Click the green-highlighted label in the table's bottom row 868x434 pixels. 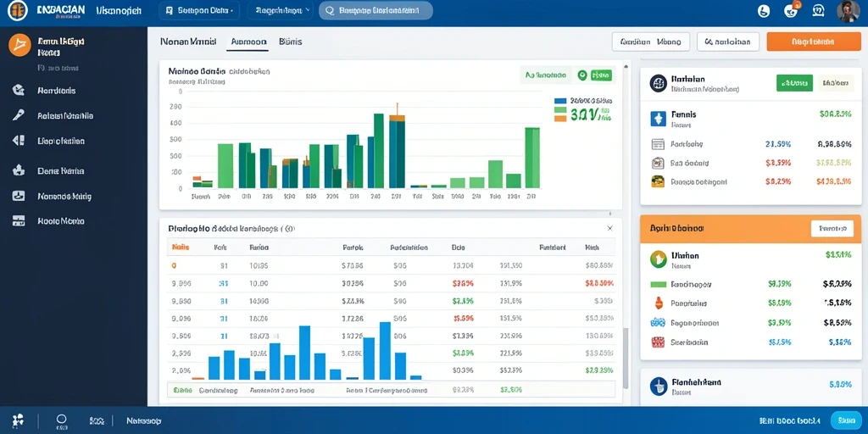click(x=182, y=390)
